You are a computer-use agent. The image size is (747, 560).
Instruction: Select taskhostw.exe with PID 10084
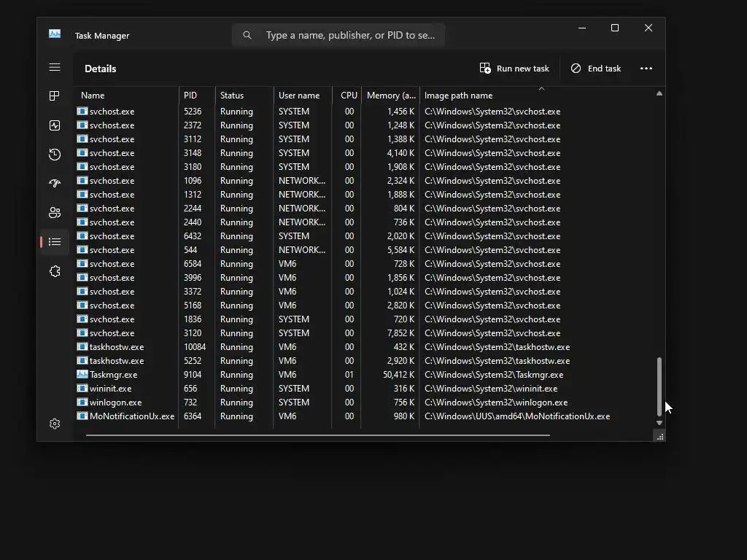pyautogui.click(x=365, y=346)
